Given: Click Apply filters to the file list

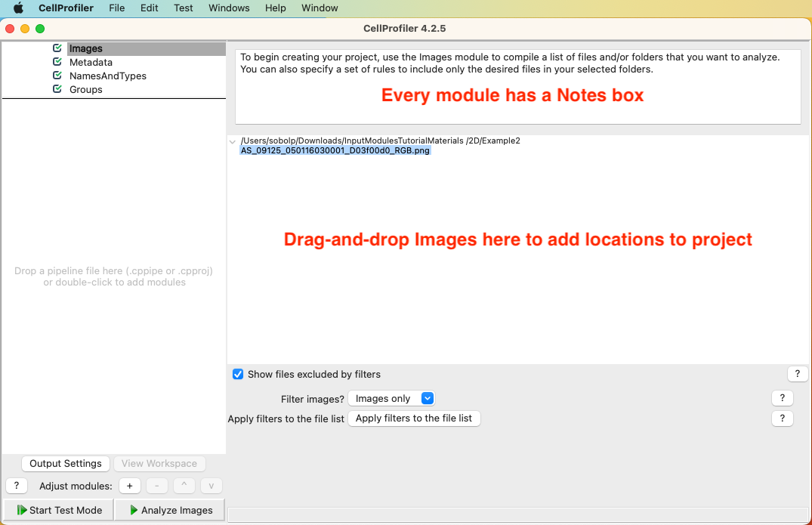Looking at the screenshot, I should (x=414, y=418).
